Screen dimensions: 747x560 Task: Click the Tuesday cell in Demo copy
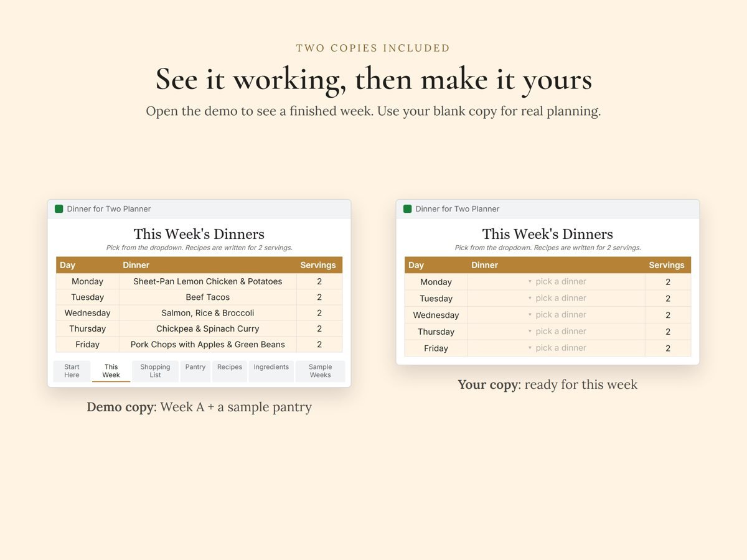88,297
